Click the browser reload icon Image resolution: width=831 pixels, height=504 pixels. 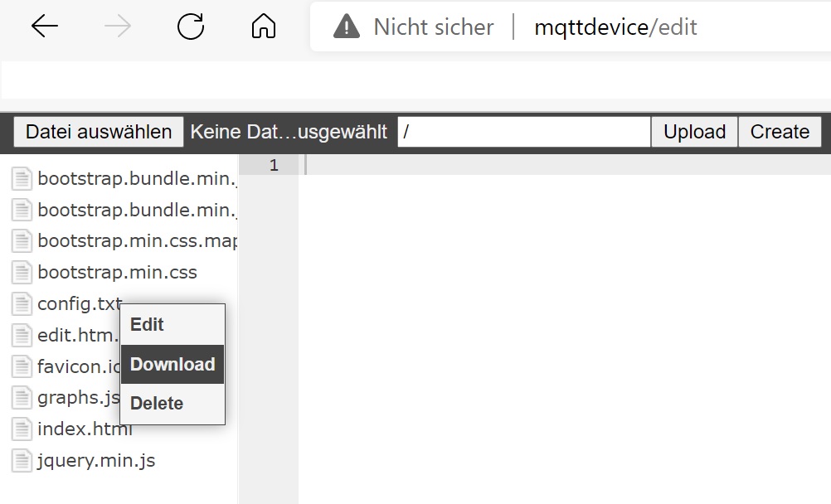coord(191,27)
